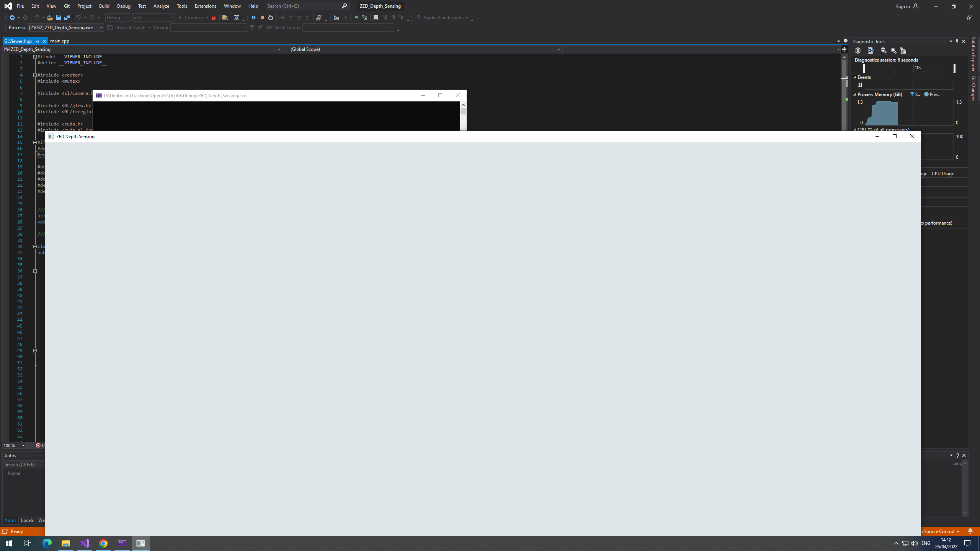Pin the Diagnostic Tools panel
The width and height of the screenshot is (980, 551).
click(x=957, y=41)
